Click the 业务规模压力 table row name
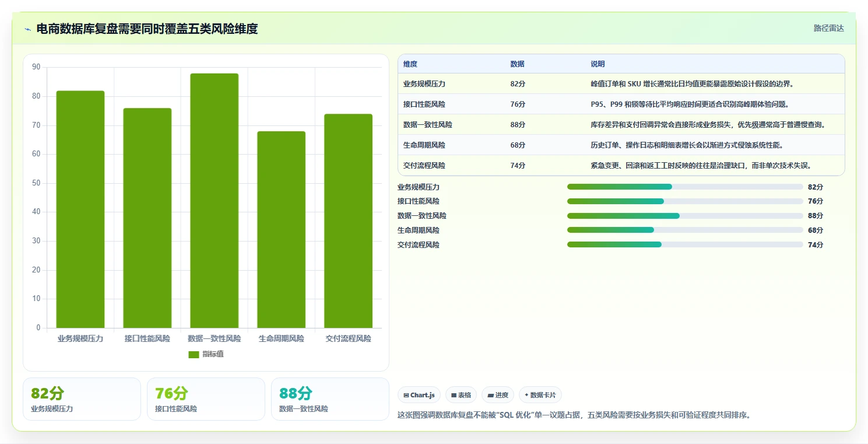Screen dimensions: 868x444 (x=424, y=84)
